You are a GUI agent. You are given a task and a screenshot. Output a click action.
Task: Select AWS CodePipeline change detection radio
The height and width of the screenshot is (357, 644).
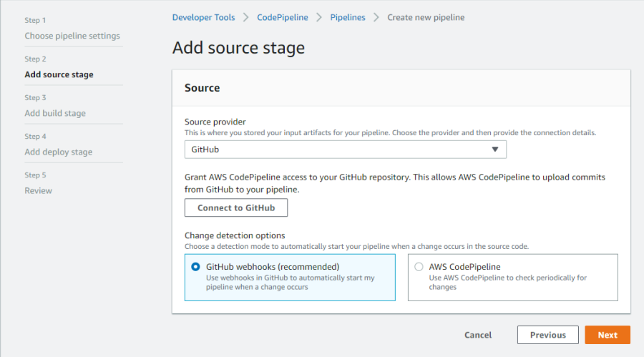[x=419, y=267]
